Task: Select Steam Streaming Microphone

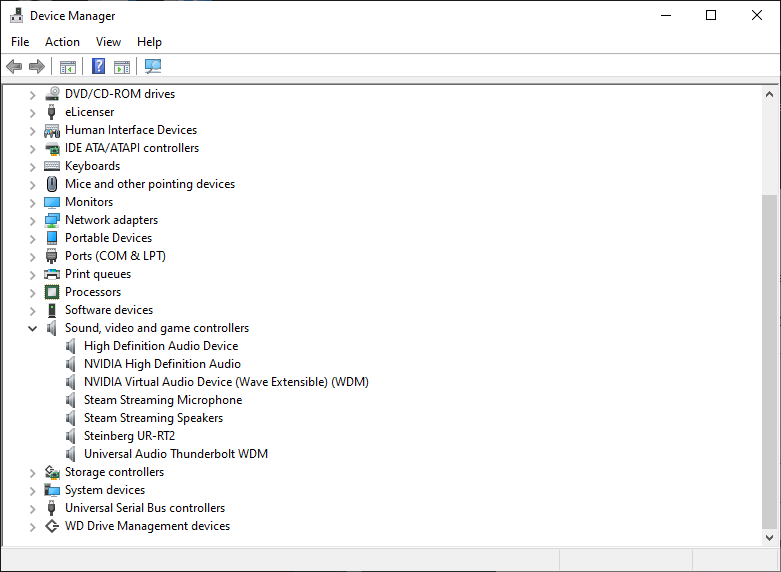Action: pyautogui.click(x=163, y=400)
